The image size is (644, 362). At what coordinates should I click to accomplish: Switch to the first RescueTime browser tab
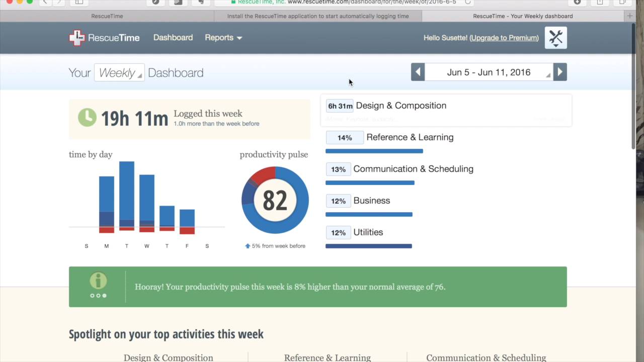click(107, 16)
